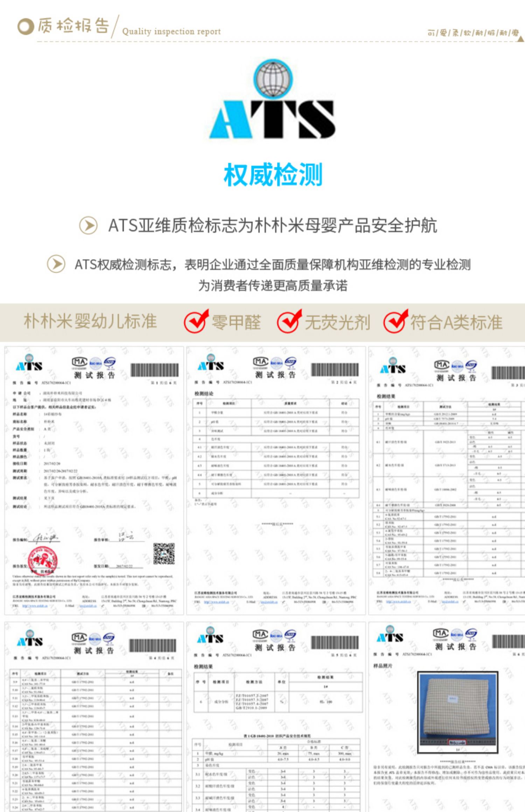Click the red checkmark beside 零甲醛
This screenshot has width=525, height=812.
click(196, 321)
